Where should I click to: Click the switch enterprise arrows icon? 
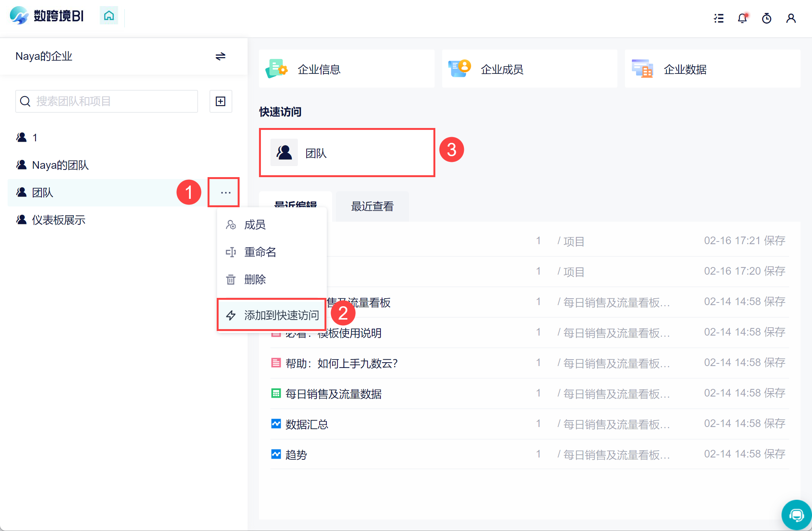click(220, 56)
